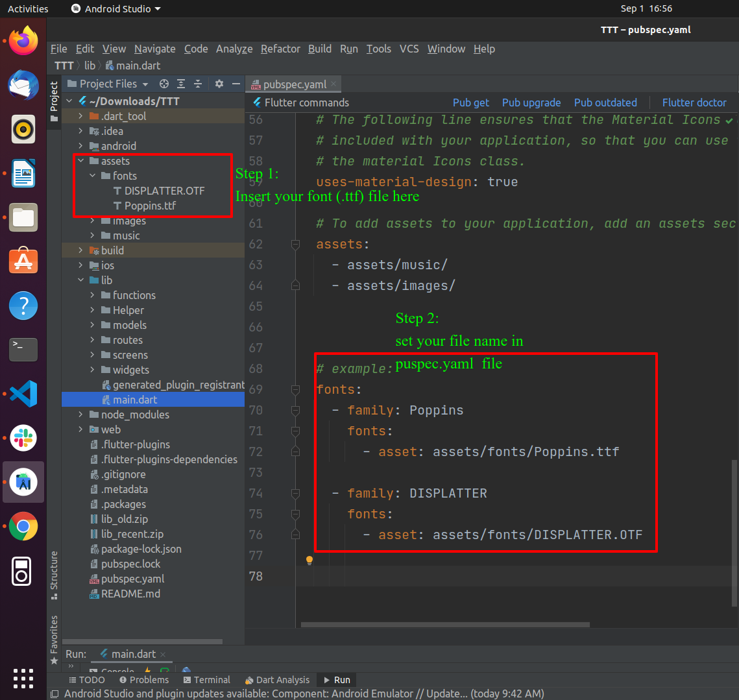This screenshot has width=739, height=700.
Task: Open the Refactor menu
Action: pyautogui.click(x=280, y=49)
